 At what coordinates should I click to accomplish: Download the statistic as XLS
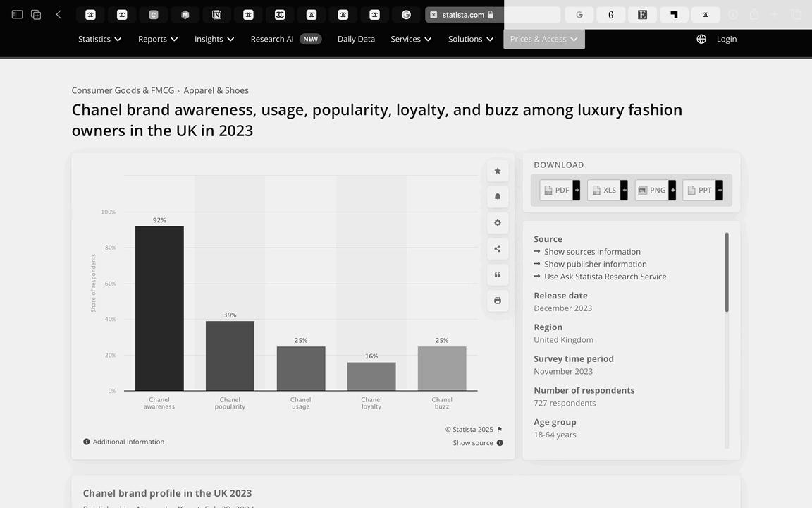pos(608,190)
